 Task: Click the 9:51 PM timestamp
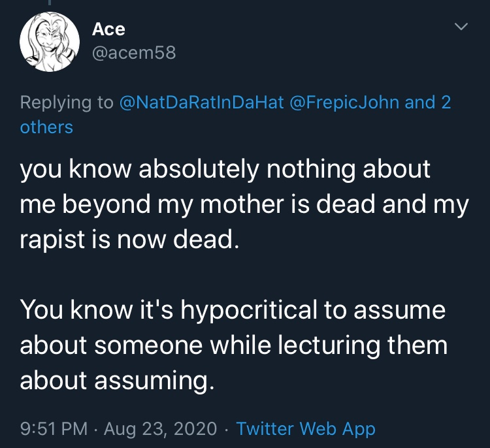point(54,428)
